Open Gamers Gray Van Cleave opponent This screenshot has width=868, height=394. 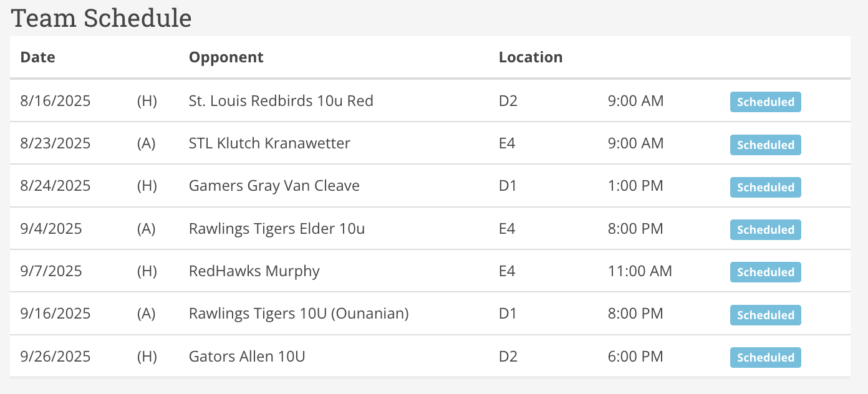[274, 186]
